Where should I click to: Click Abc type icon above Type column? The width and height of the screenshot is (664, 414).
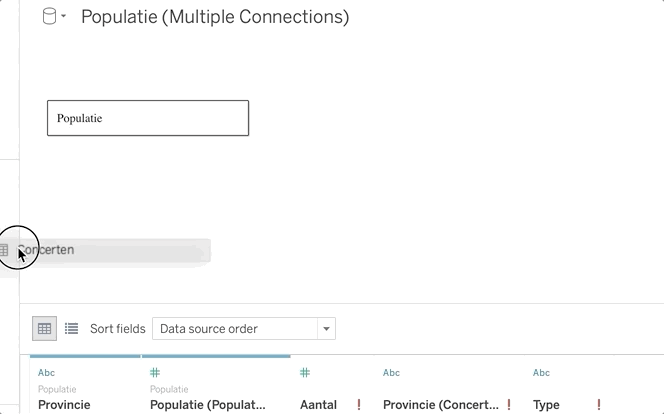(x=541, y=373)
